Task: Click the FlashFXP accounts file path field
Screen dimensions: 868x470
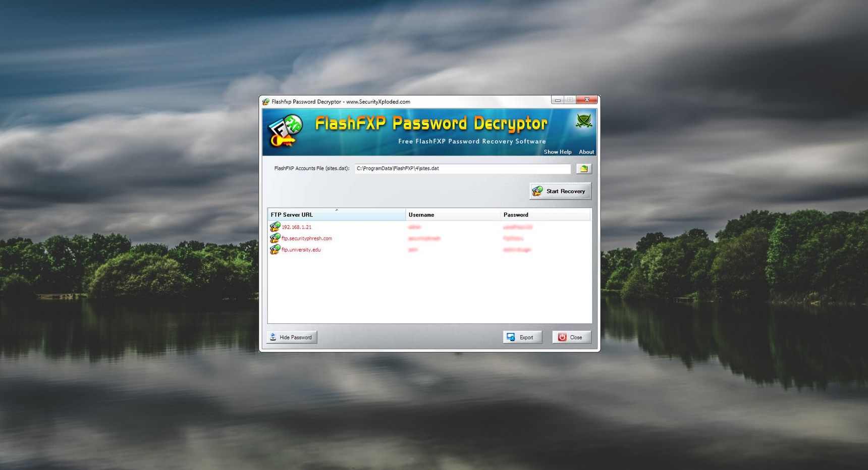Action: coord(462,169)
